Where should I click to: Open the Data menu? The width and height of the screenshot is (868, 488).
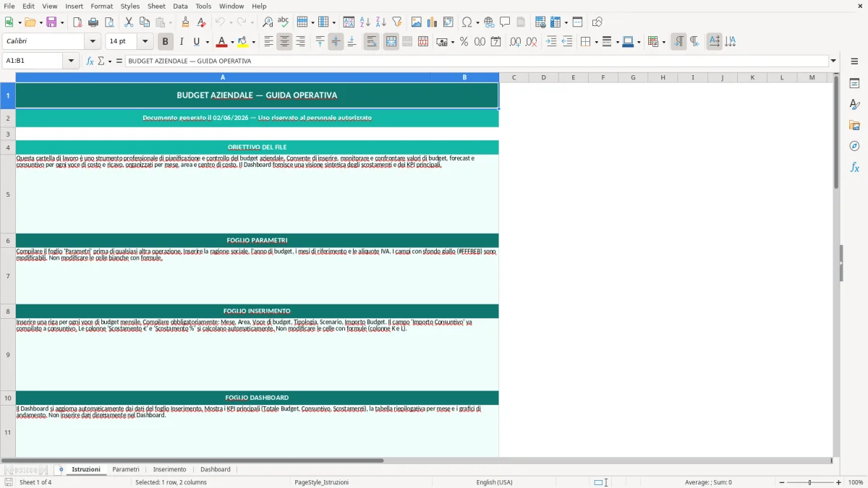[x=180, y=6]
